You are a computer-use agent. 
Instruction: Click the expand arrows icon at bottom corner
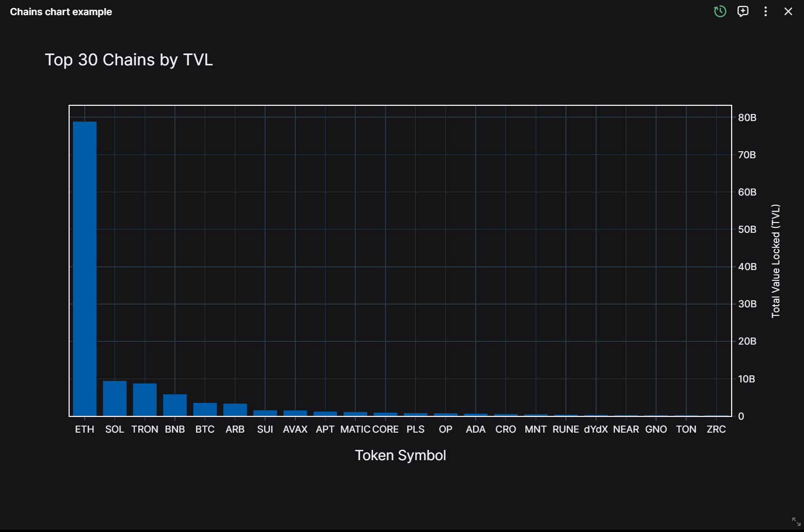[x=796, y=522]
